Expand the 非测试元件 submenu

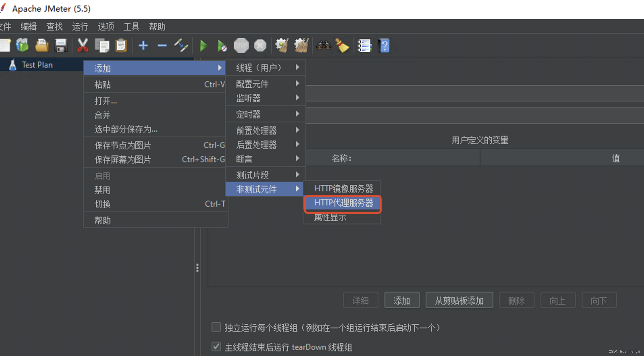(x=264, y=189)
